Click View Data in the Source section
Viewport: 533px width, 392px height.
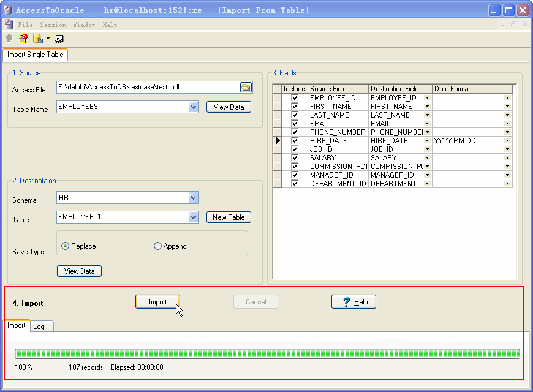coord(229,107)
